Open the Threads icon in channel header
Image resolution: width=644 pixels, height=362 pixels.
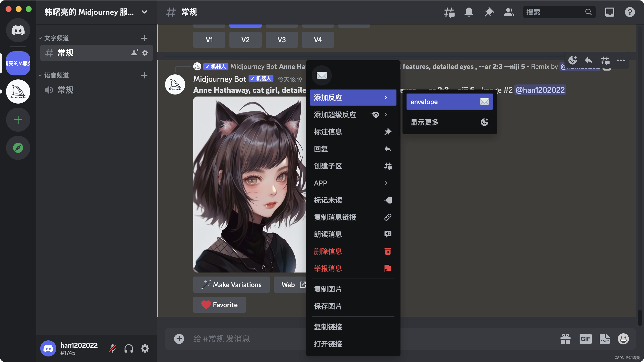point(449,12)
